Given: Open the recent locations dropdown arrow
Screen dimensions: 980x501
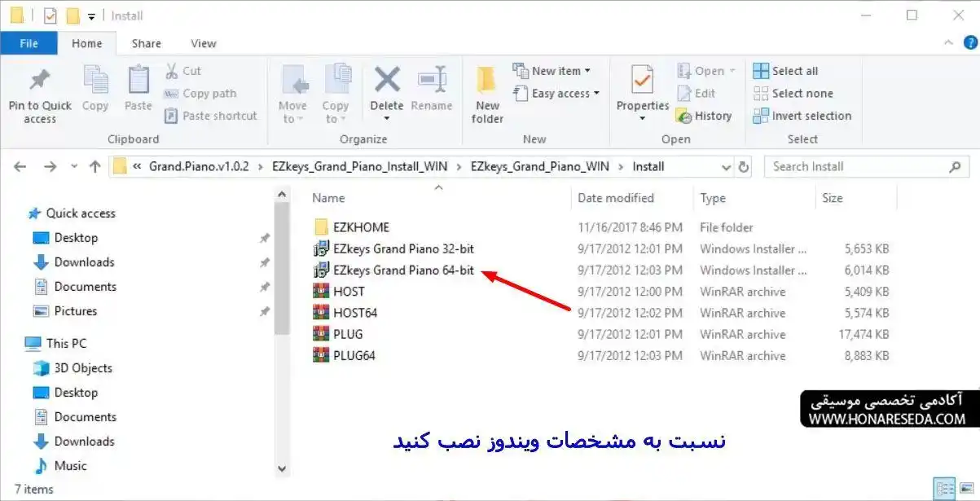Looking at the screenshot, I should [x=74, y=166].
